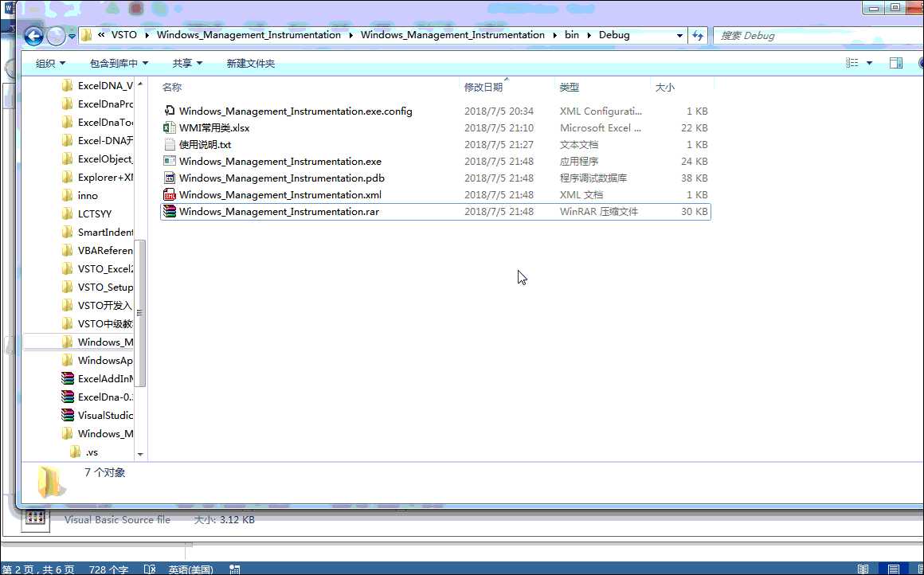
Task: Open the view options dropdown arrow
Action: pos(869,63)
